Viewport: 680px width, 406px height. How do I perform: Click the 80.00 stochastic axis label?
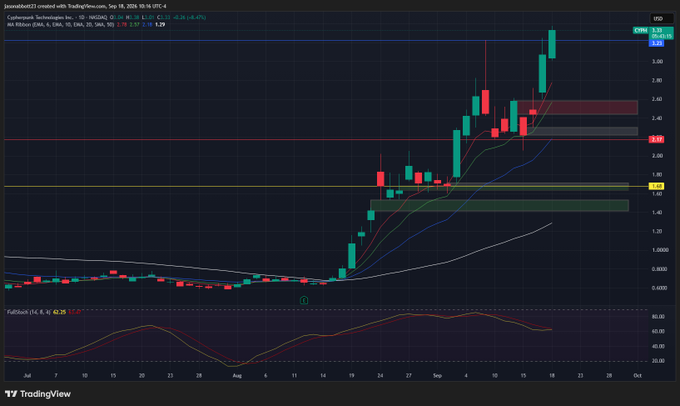[658, 317]
